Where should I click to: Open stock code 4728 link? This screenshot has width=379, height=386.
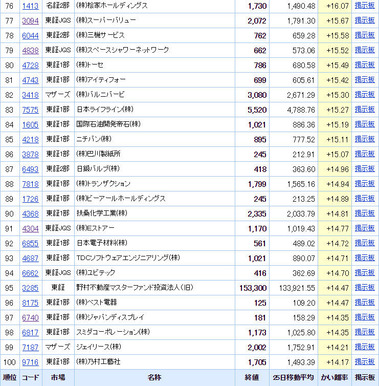pos(30,66)
